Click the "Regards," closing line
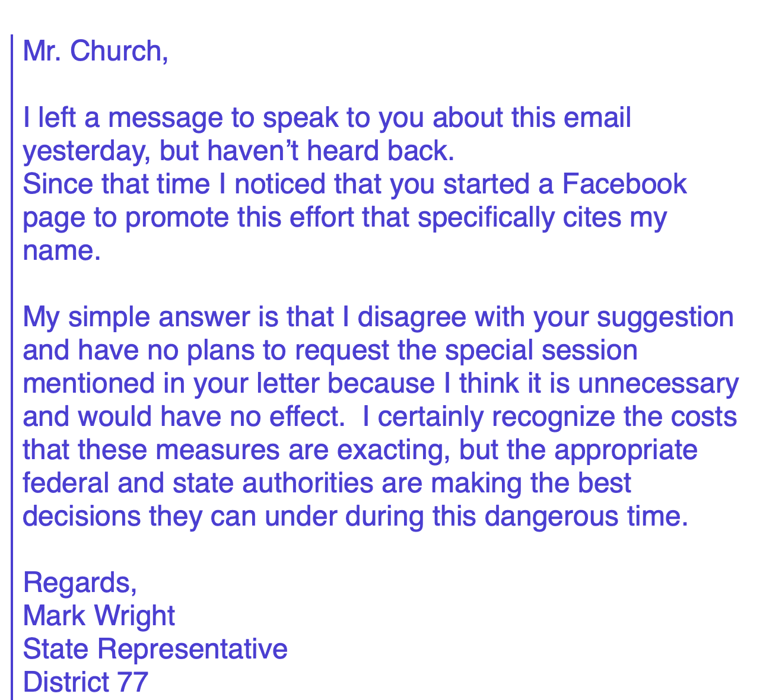Viewport: 763px width, 700px height. (x=80, y=583)
